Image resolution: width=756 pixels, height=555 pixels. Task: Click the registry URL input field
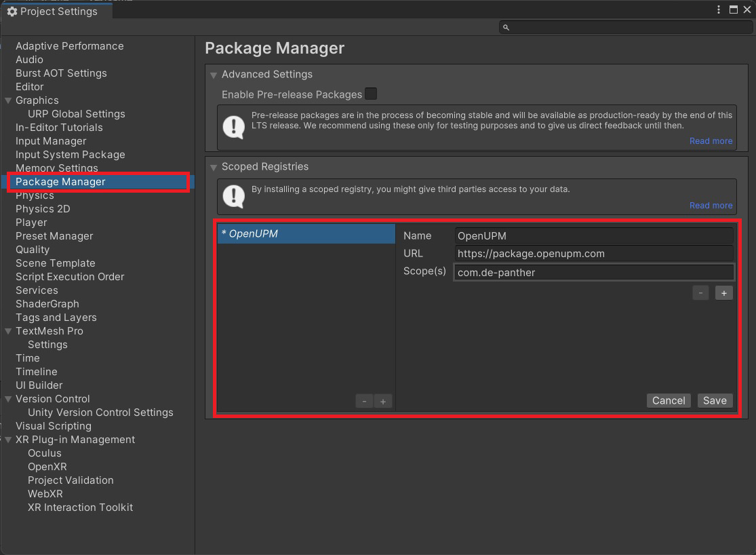pyautogui.click(x=594, y=254)
